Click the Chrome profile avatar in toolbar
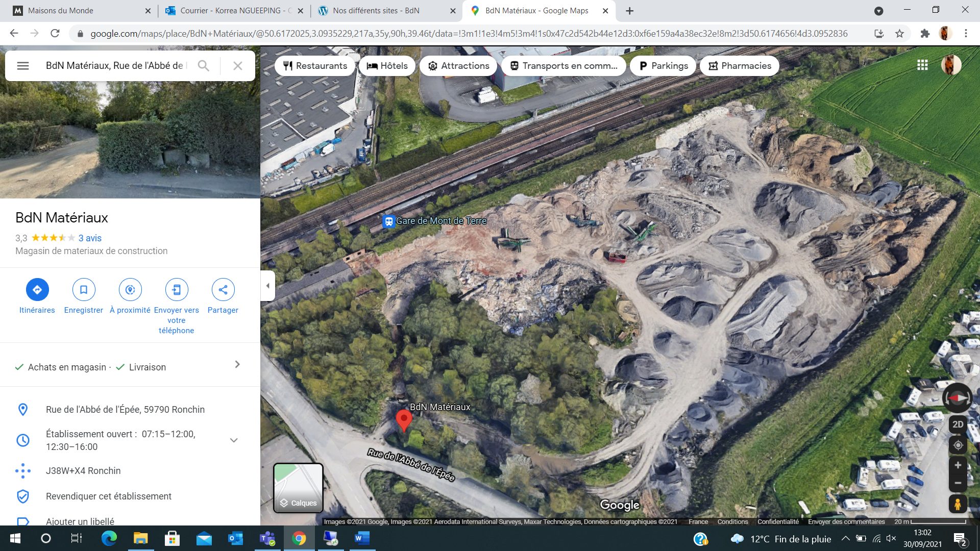Screen dimensions: 980x551 945,34
